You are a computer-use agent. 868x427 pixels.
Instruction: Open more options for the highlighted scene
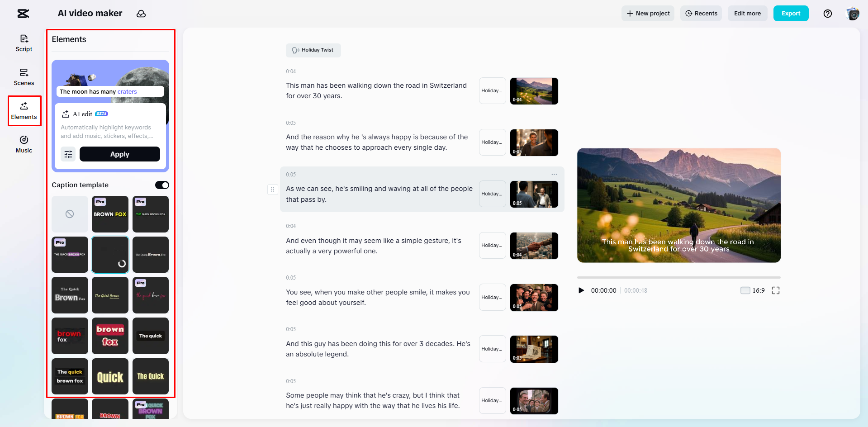click(554, 175)
